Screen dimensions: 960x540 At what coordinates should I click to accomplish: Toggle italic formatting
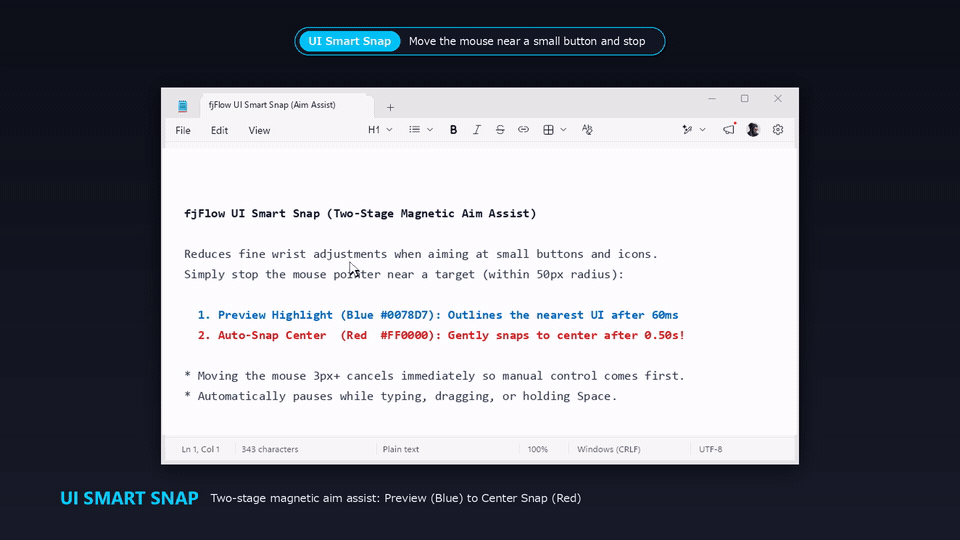pos(476,130)
